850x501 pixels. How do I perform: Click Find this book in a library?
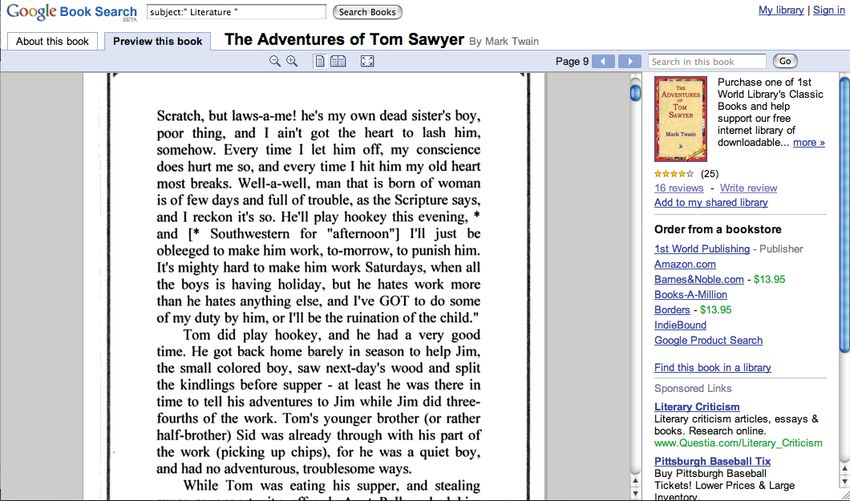pos(712,367)
